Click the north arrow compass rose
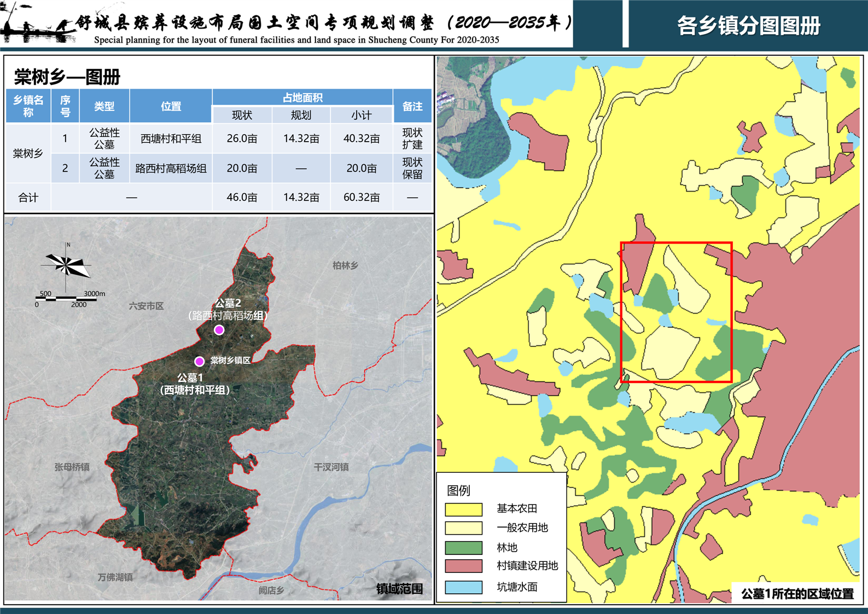The image size is (868, 614). coord(66,265)
